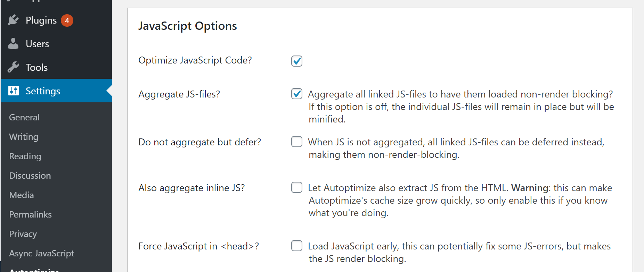Viewport: 644px width, 272px height.
Task: Go to Discussion settings
Action: (30, 176)
